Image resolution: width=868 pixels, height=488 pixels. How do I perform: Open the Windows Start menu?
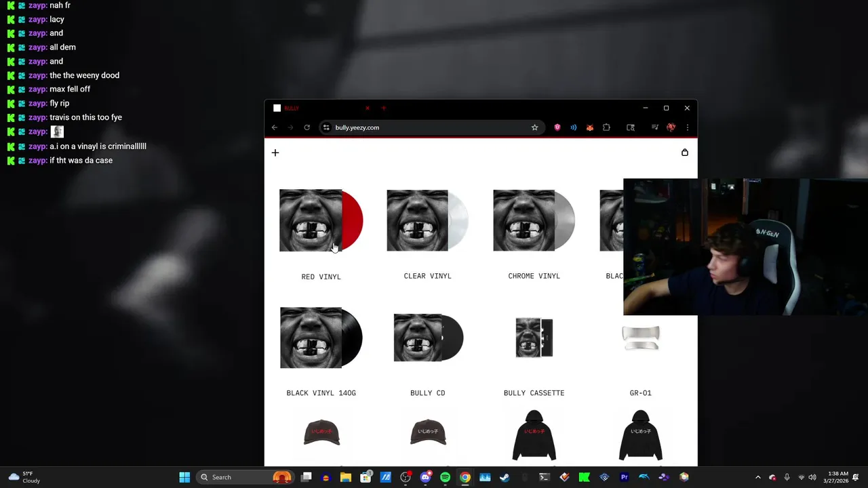coord(184,477)
